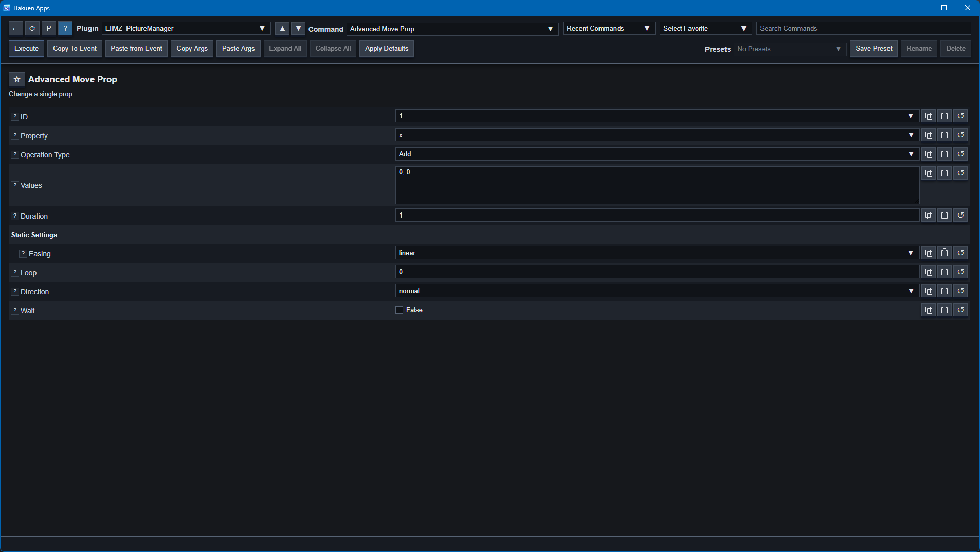Go to previous command with up arrow
This screenshot has width=980, height=552.
tap(282, 28)
